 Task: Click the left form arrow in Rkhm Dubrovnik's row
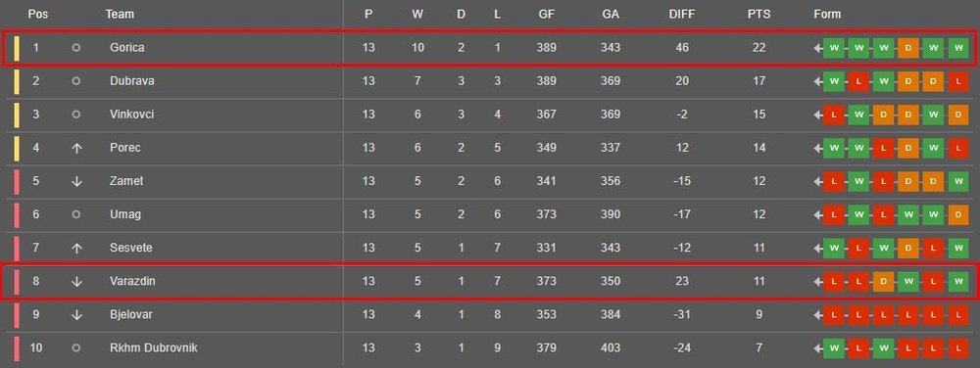817,348
